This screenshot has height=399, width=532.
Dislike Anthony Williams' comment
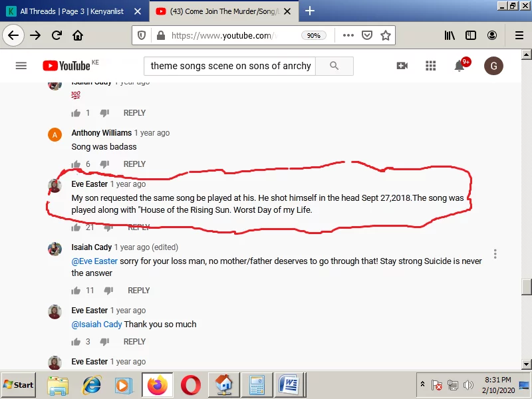coord(104,164)
